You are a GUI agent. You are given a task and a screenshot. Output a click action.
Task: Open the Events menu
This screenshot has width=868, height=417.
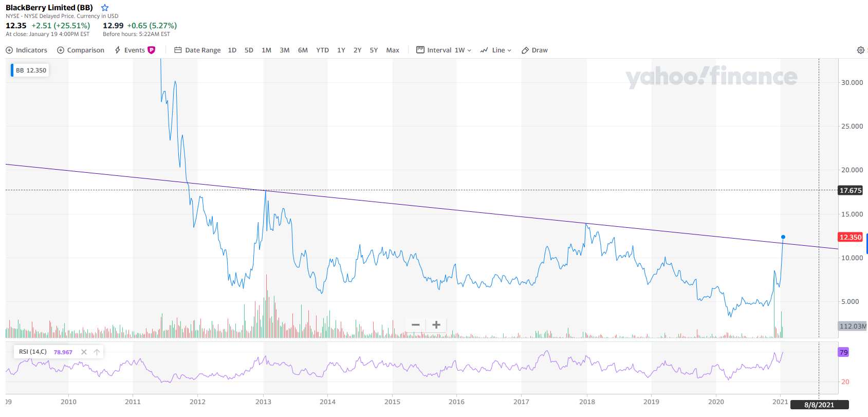130,50
